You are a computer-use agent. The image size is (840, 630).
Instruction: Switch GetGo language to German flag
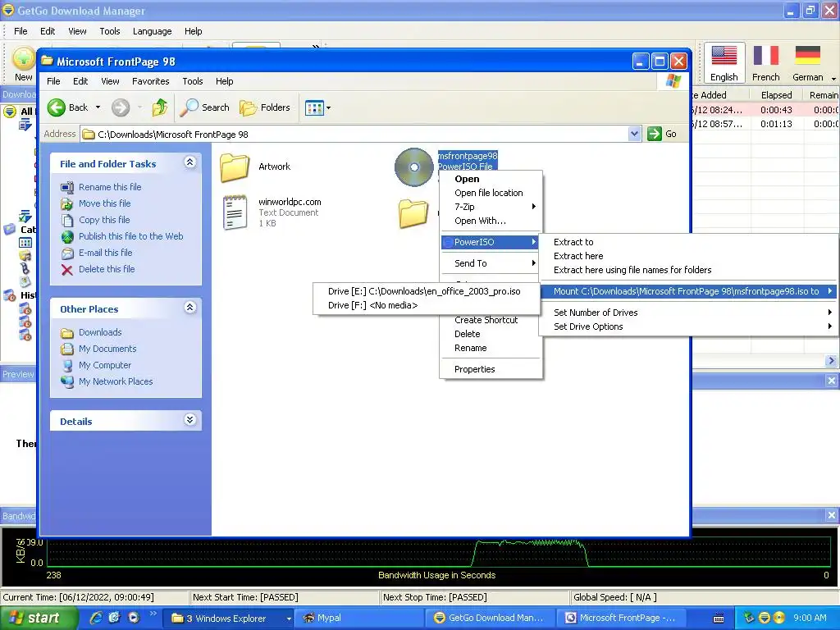pyautogui.click(x=807, y=63)
